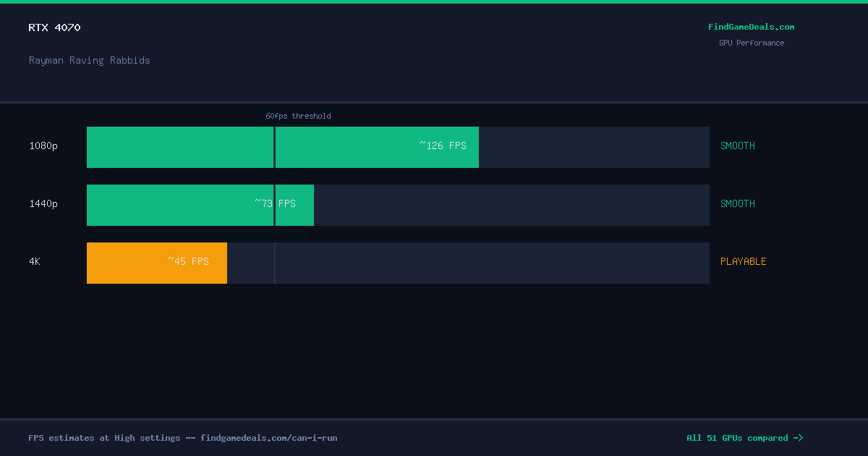Select the ~126 FPS value

tap(443, 145)
